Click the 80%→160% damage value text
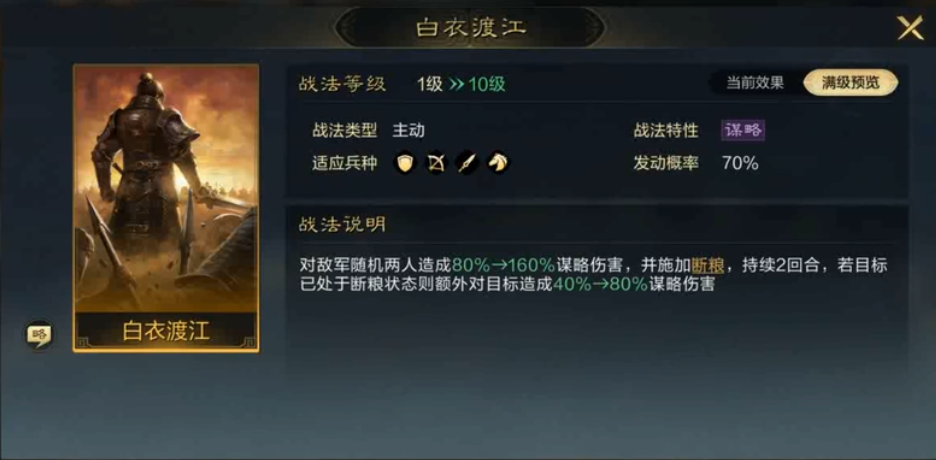 [x=503, y=265]
